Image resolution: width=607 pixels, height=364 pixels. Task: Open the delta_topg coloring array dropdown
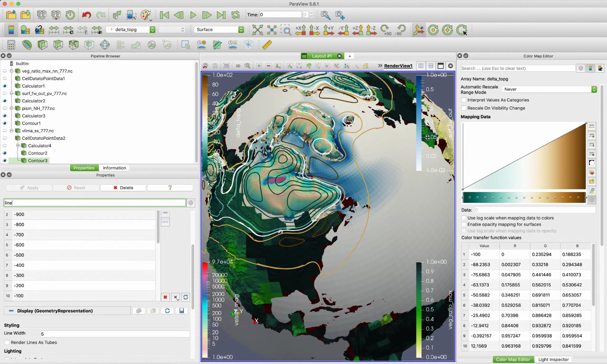tap(131, 30)
